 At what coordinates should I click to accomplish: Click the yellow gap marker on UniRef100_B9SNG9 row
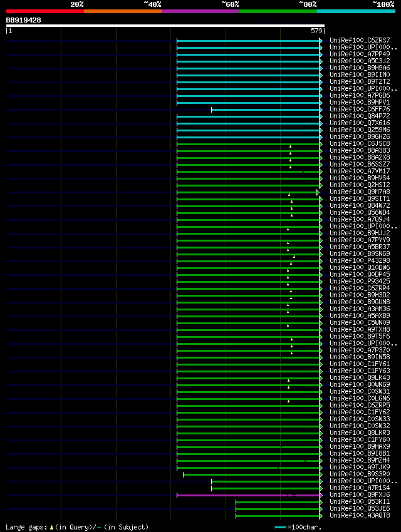[x=294, y=257]
